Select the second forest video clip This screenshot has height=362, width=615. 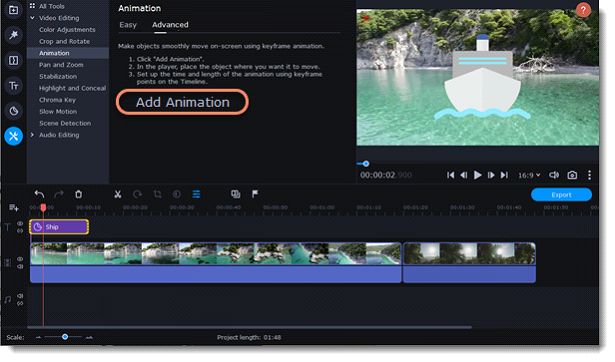pyautogui.click(x=469, y=262)
